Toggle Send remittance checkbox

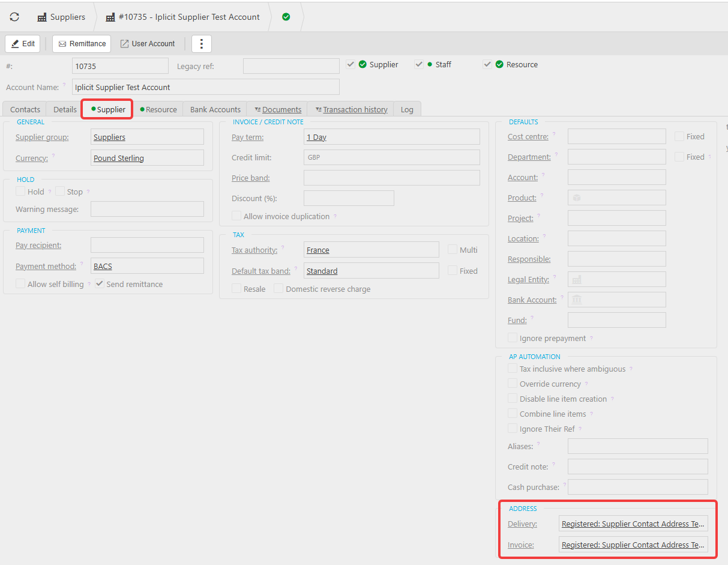(100, 283)
